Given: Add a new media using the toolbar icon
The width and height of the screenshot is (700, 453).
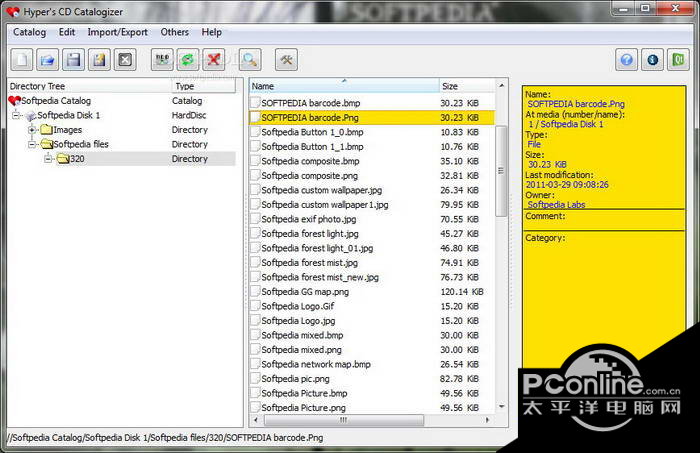Looking at the screenshot, I should click(162, 59).
